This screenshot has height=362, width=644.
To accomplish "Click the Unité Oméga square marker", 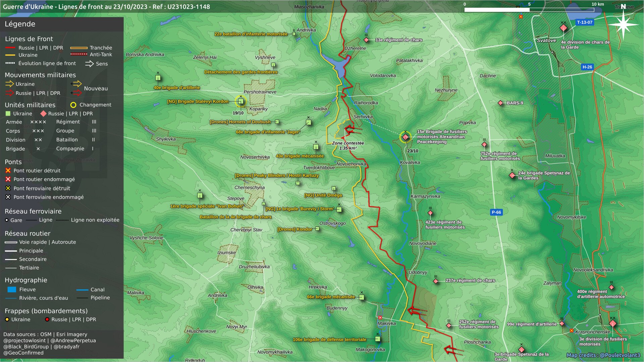I will (x=333, y=188).
